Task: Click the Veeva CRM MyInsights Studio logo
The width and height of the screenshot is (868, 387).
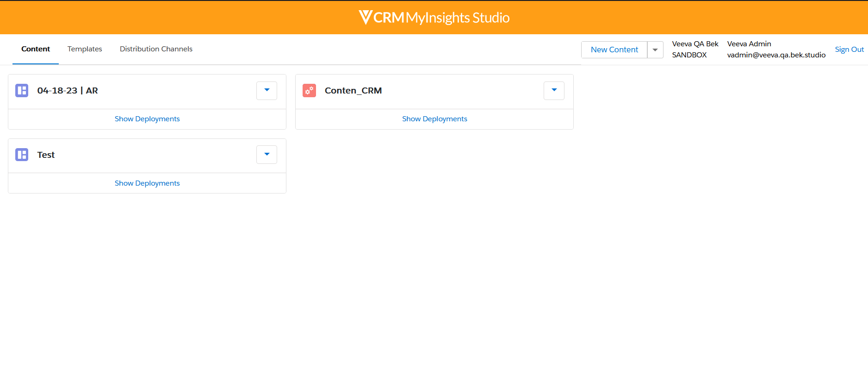Action: click(434, 18)
